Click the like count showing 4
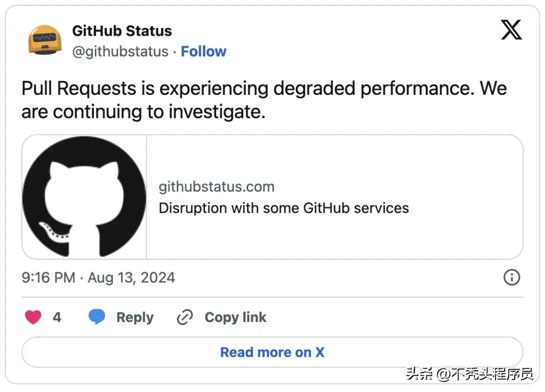The height and width of the screenshot is (392, 545). tap(57, 317)
